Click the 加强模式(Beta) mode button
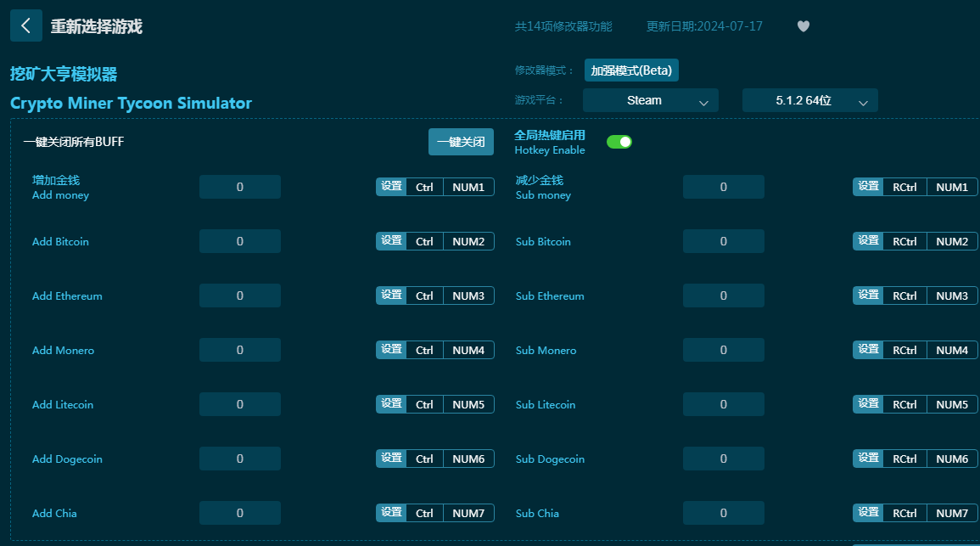 click(x=631, y=70)
